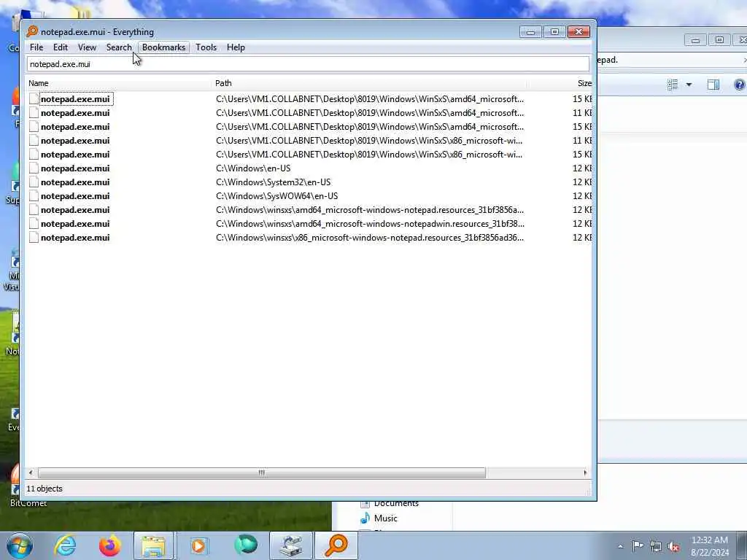The height and width of the screenshot is (560, 747).
Task: Click the network icon in system tray
Action: pyautogui.click(x=656, y=546)
